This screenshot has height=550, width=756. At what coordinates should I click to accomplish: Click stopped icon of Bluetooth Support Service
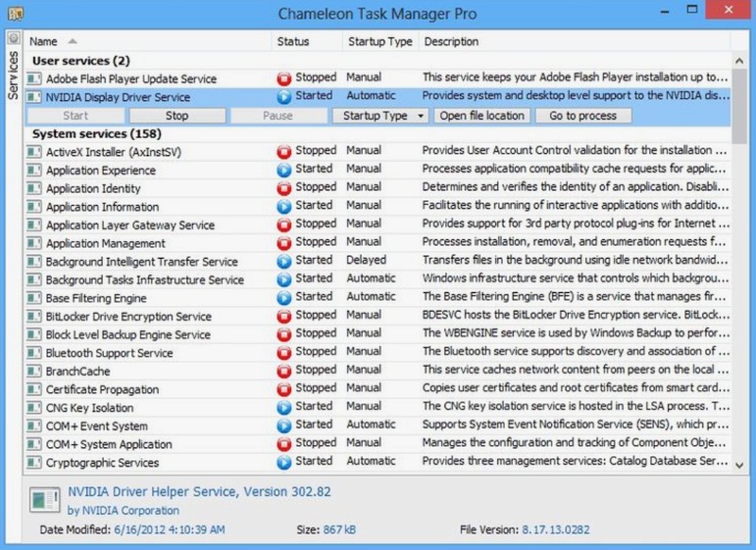284,352
